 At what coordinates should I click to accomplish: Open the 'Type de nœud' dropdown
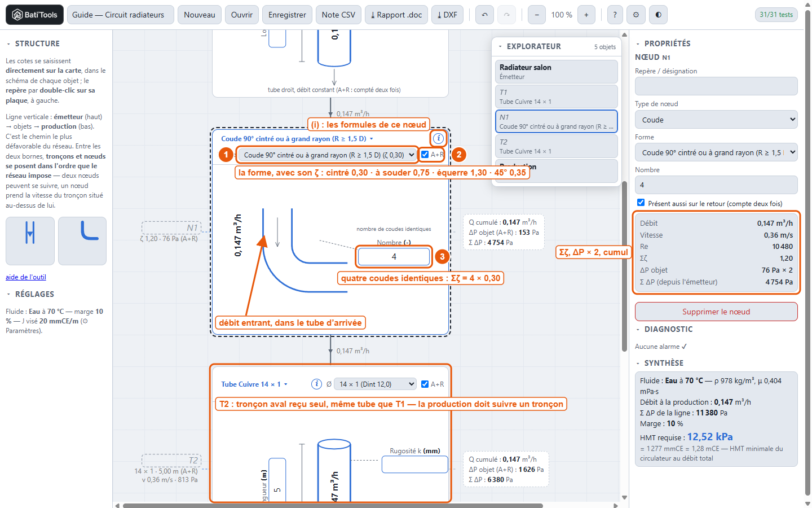pyautogui.click(x=716, y=120)
